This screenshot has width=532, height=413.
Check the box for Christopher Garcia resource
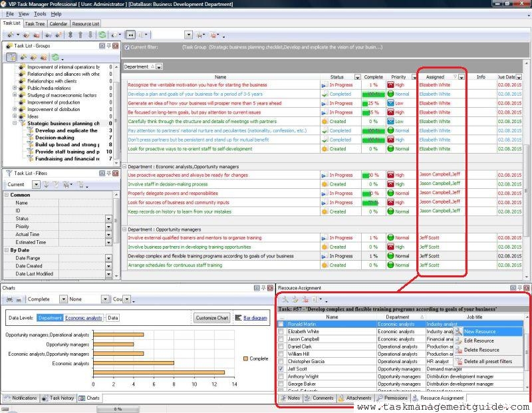[281, 361]
